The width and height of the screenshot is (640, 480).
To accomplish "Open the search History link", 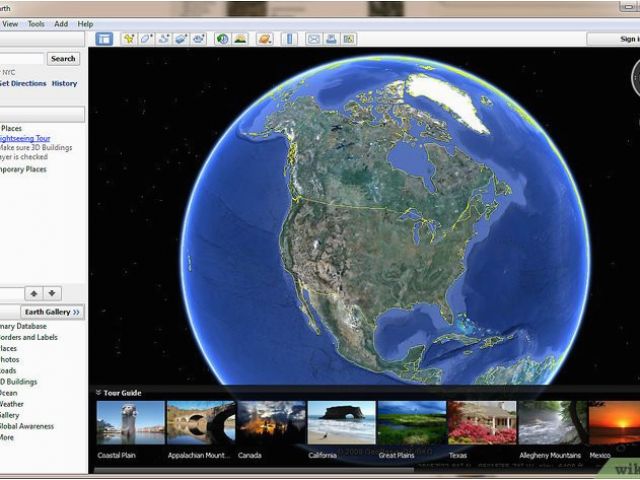I will 64,83.
